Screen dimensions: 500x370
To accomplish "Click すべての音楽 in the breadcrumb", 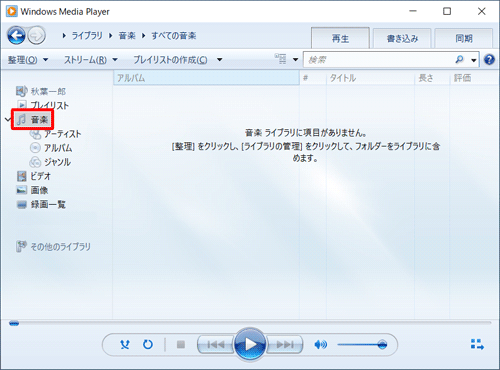I will pos(174,36).
